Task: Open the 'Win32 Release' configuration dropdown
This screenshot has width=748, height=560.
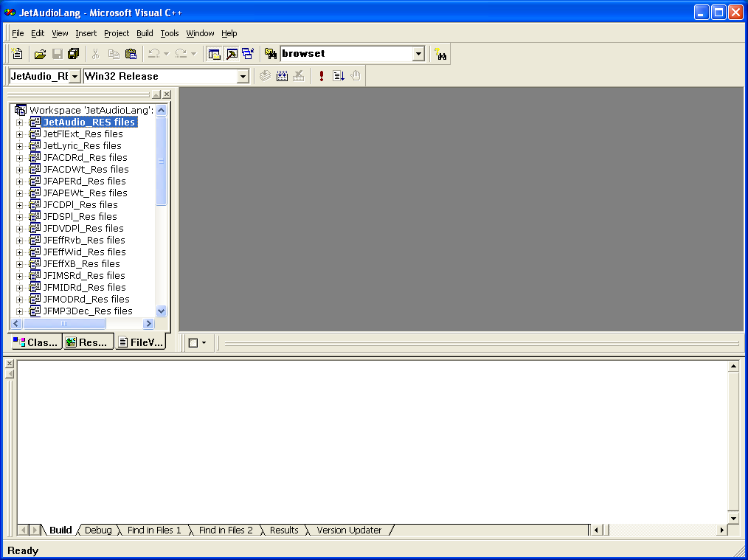Action: pyautogui.click(x=243, y=76)
